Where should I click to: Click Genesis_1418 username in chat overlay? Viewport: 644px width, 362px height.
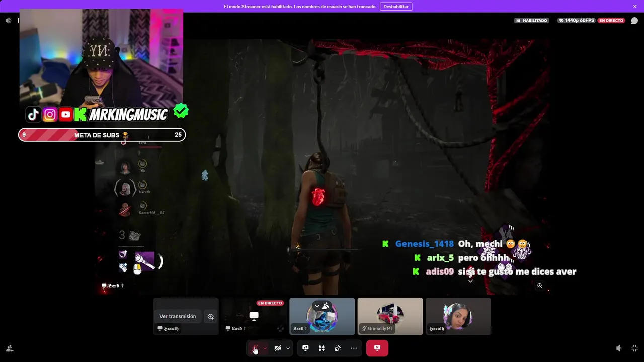click(x=425, y=244)
